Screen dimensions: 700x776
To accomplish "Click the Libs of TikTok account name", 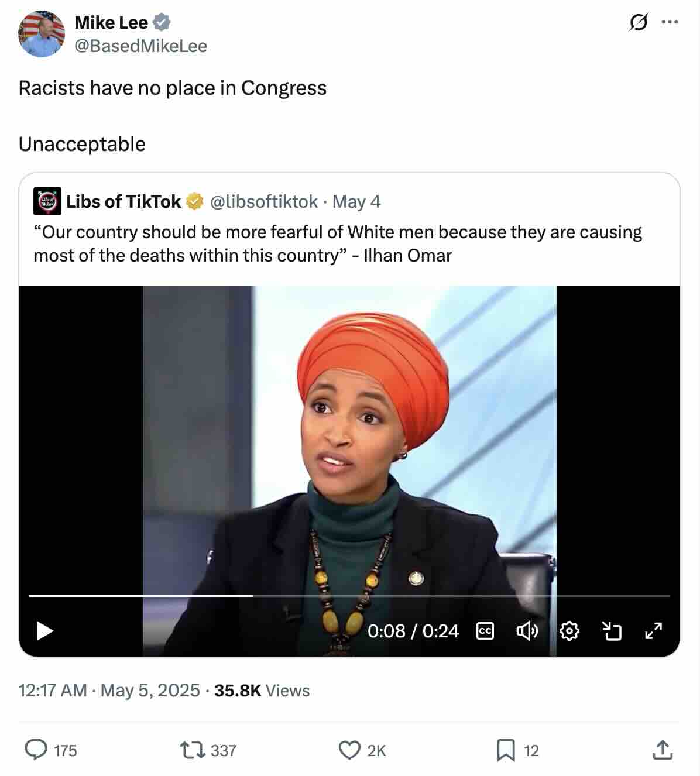I will [123, 202].
